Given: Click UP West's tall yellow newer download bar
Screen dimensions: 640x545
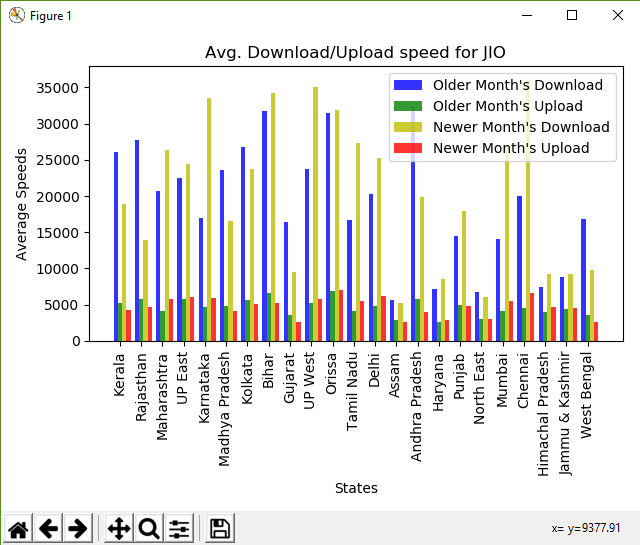Looking at the screenshot, I should (x=316, y=214).
